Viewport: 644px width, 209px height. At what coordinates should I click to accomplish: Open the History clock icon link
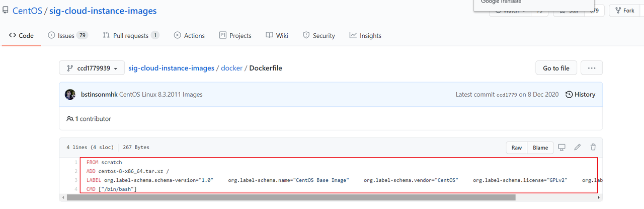click(580, 95)
